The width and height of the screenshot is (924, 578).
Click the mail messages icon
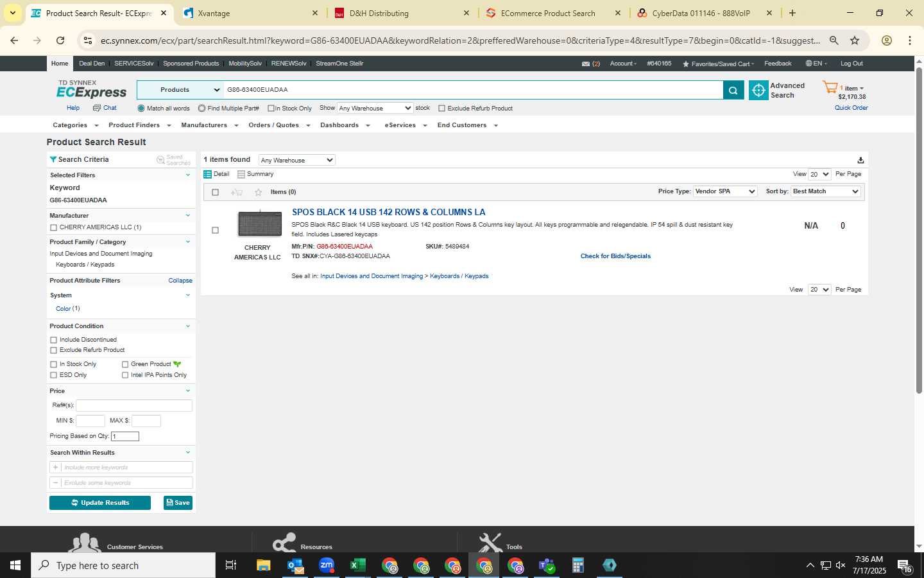pos(585,64)
